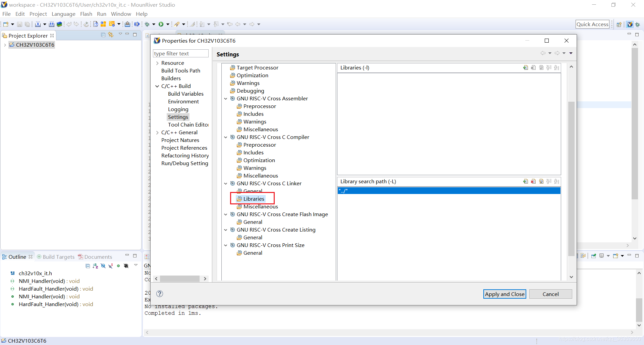644x345 pixels.
Task: Select Tool Chain Editor in left tree
Action: click(x=188, y=125)
